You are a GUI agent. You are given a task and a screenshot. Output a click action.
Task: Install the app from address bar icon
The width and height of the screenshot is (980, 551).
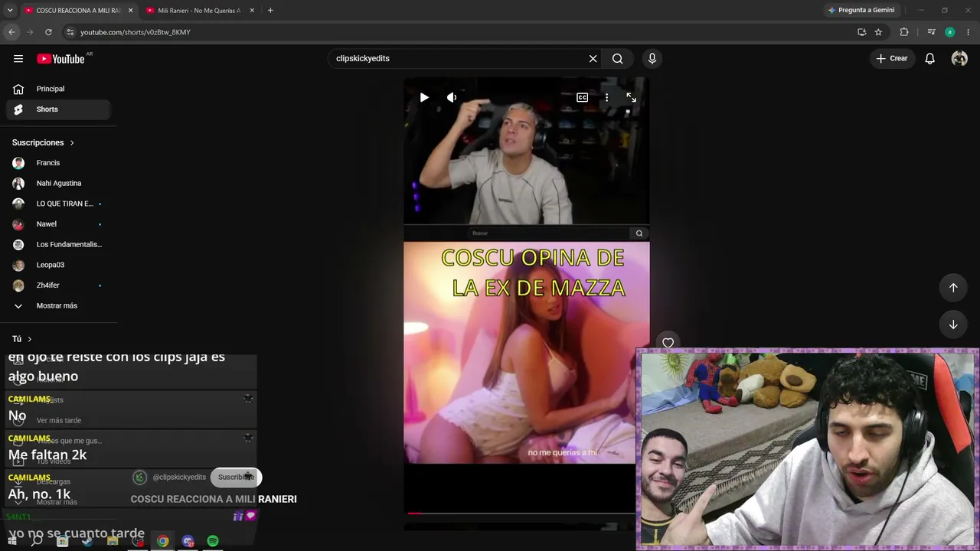pos(862,32)
